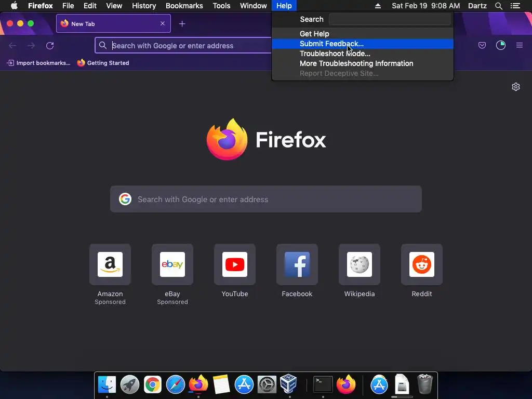Click the Firefox app menu in menu bar
532x399 pixels.
41,6
